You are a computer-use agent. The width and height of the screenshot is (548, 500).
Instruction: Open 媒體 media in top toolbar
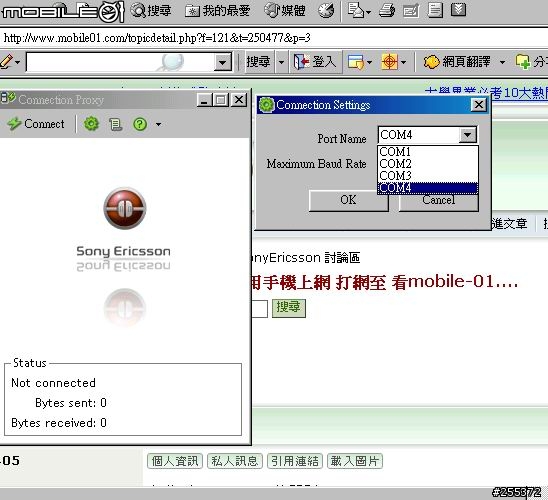click(x=285, y=10)
